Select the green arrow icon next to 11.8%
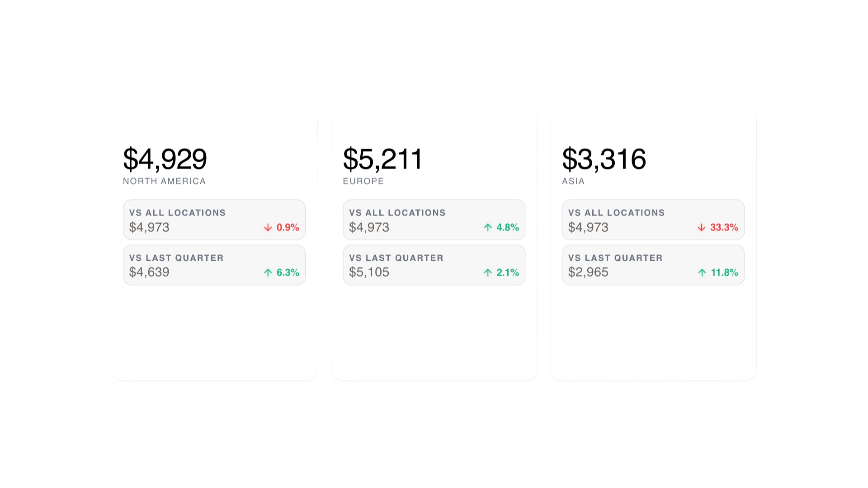The height and width of the screenshot is (488, 868). 701,272
